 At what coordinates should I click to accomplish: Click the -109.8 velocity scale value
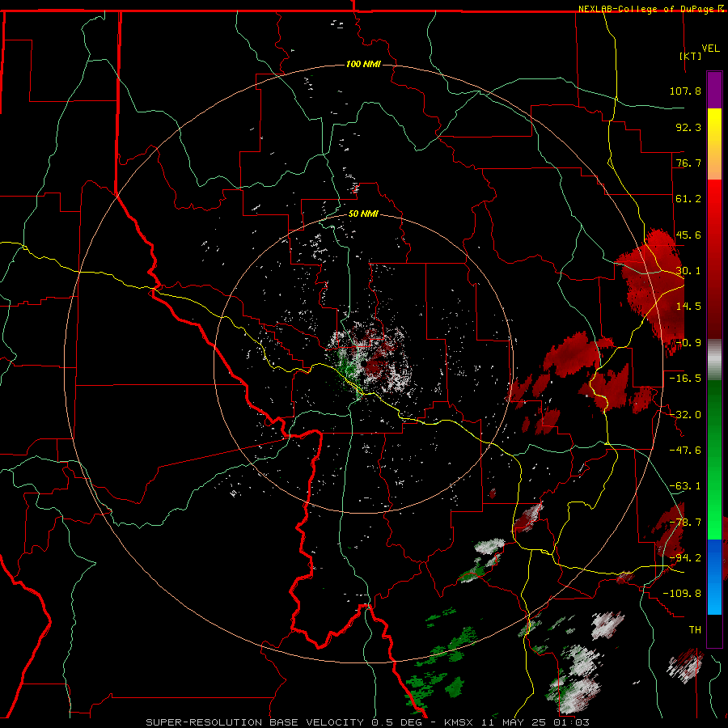point(683,594)
